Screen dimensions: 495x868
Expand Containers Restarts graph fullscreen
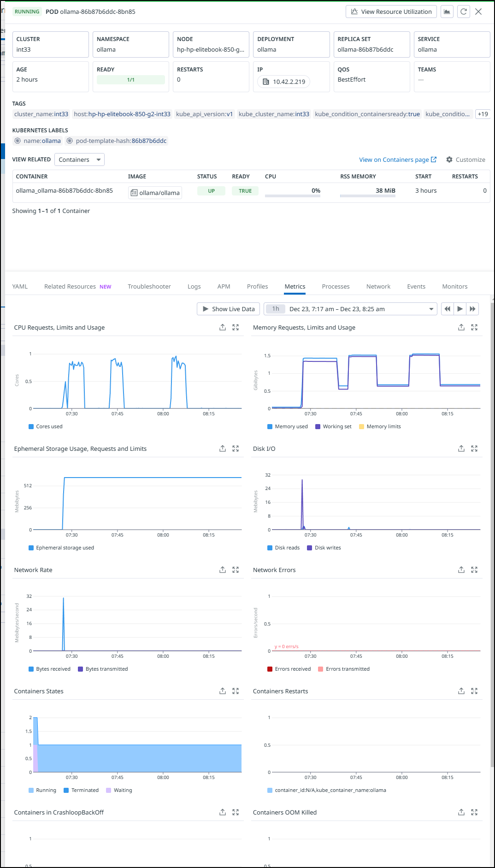click(474, 691)
